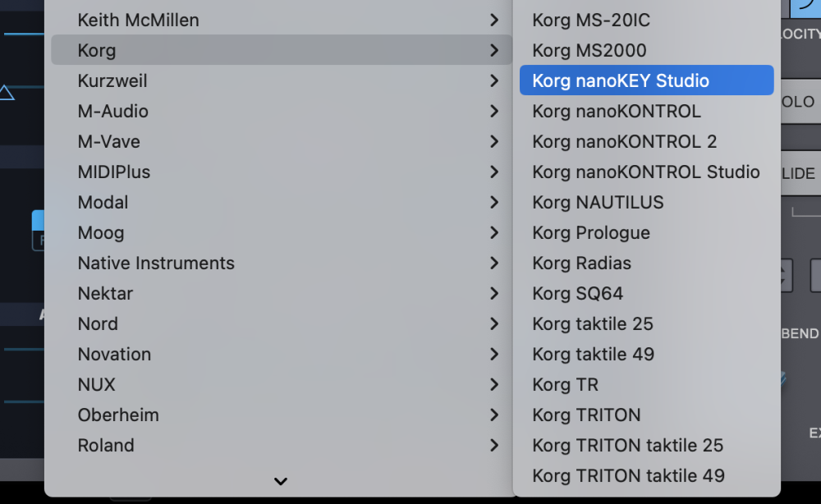Expand the Keith McMillen submenu
The height and width of the screenshot is (504, 821).
coord(138,20)
